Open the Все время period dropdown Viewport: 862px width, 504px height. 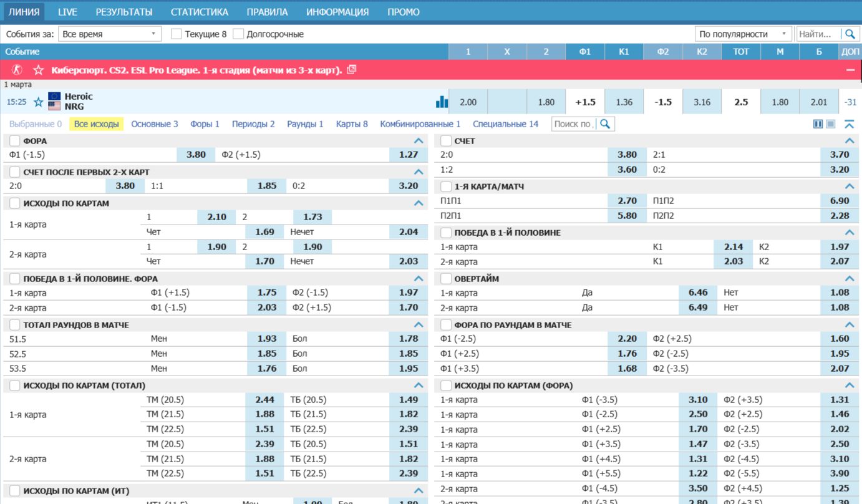point(109,34)
